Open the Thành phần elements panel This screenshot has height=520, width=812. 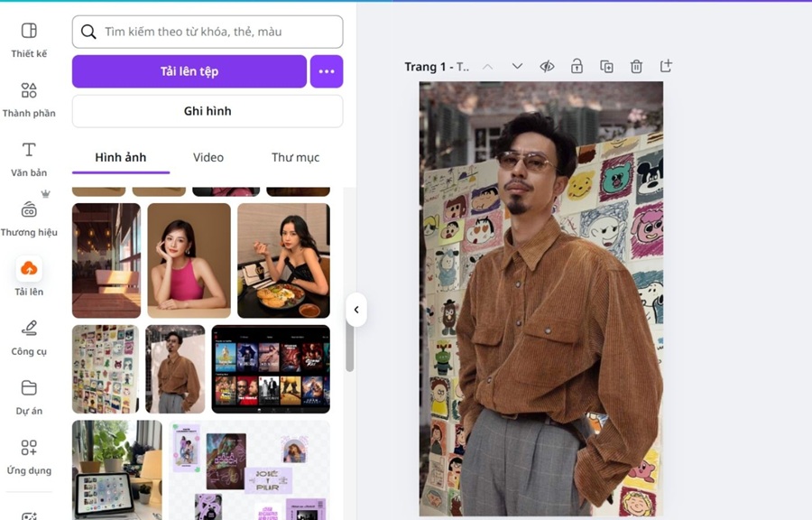click(x=29, y=99)
